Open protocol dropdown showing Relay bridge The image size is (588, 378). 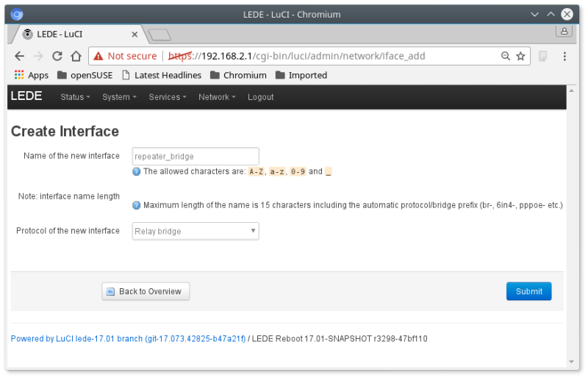pos(196,231)
